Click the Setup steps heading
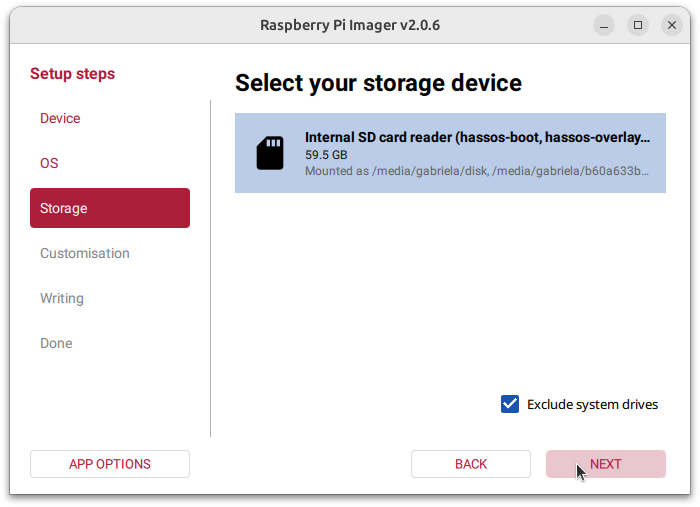Viewport: 700px width, 507px height. [72, 74]
